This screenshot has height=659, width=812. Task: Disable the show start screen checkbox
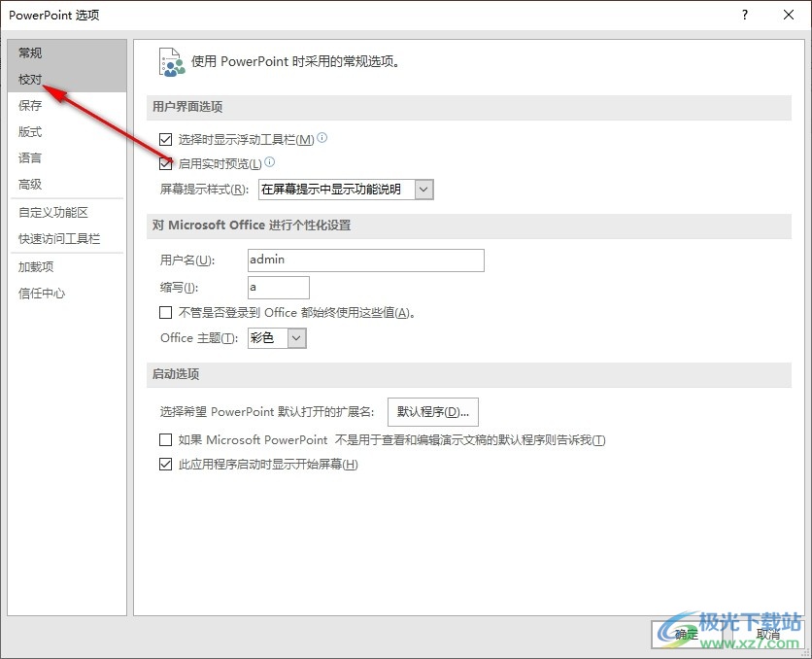coord(165,465)
